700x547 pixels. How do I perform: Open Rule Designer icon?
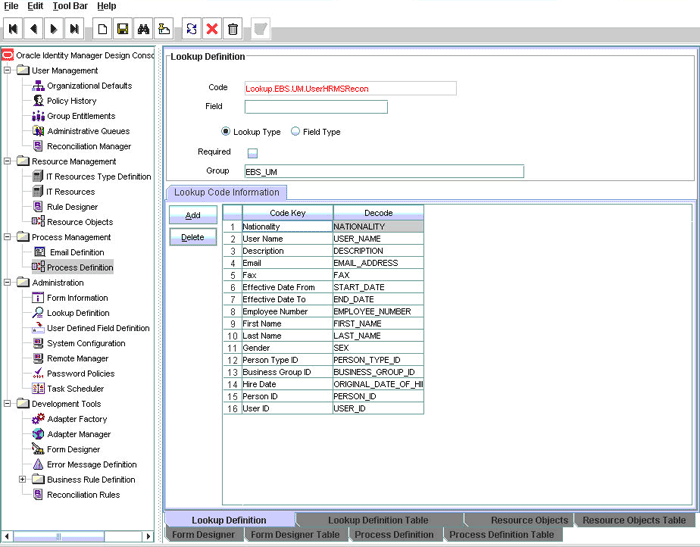pyautogui.click(x=38, y=207)
